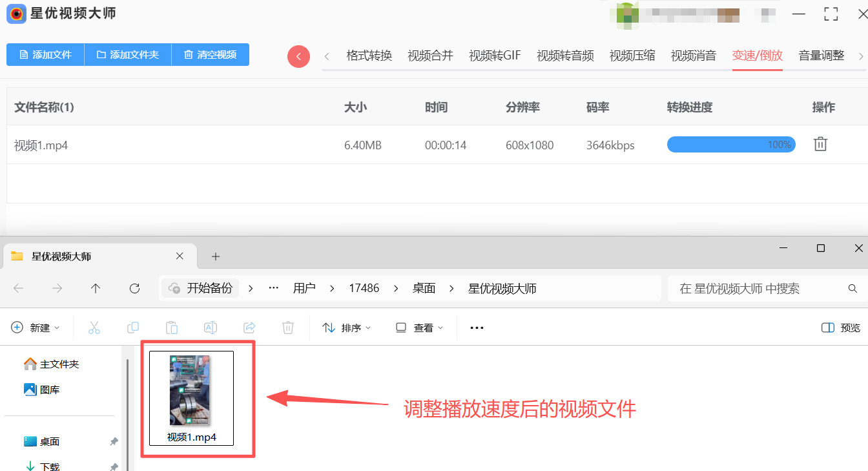Click 星优视频大师 in the address bar path

(x=502, y=289)
